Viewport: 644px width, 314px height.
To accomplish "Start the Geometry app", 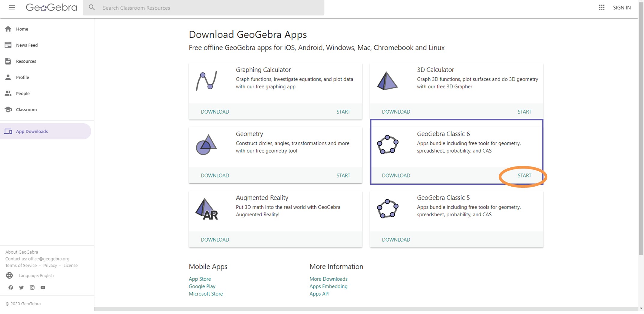I will 343,175.
